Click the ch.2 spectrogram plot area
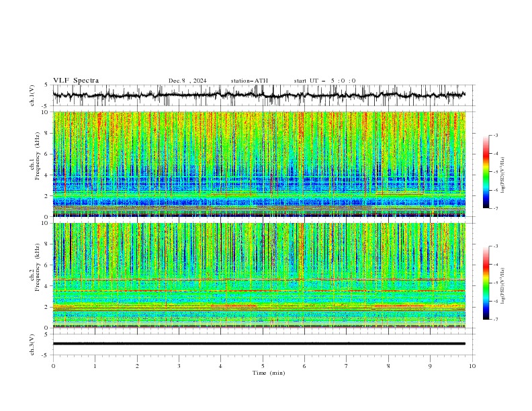 pyautogui.click(x=259, y=275)
